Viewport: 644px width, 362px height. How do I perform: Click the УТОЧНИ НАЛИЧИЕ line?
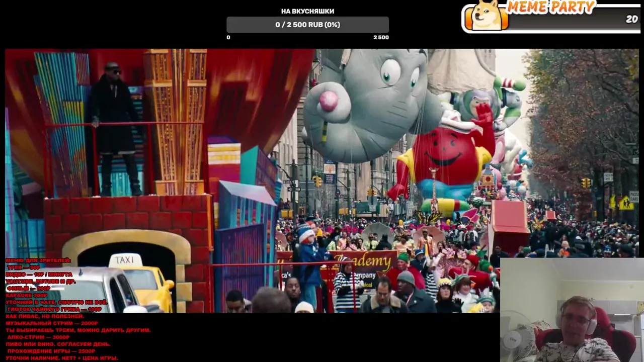(x=62, y=358)
